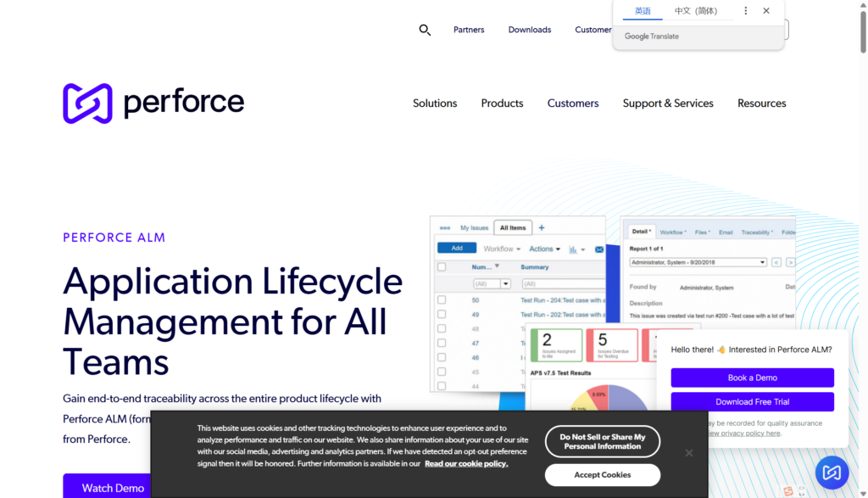This screenshot has height=498, width=868.
Task: Open the Resources menu item
Action: click(761, 104)
